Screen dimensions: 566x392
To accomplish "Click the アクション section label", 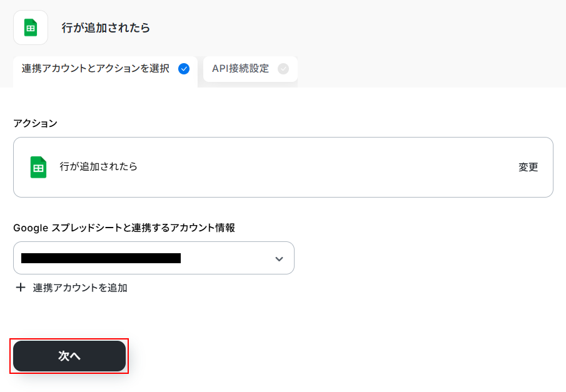I will click(x=35, y=123).
